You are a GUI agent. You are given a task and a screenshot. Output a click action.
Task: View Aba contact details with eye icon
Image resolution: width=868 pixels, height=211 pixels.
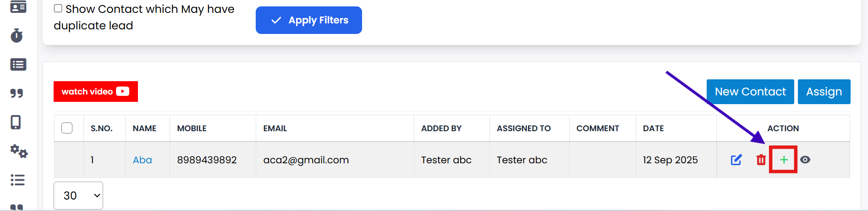(805, 160)
